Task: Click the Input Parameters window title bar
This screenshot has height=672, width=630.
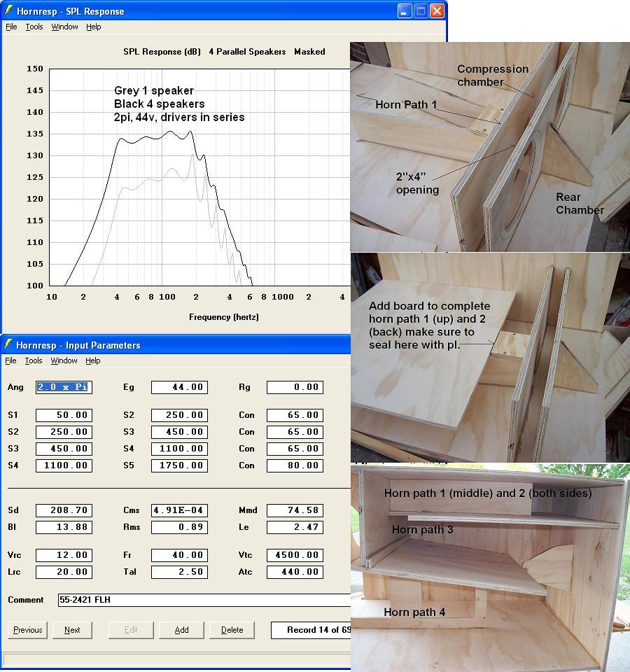Action: (x=176, y=344)
